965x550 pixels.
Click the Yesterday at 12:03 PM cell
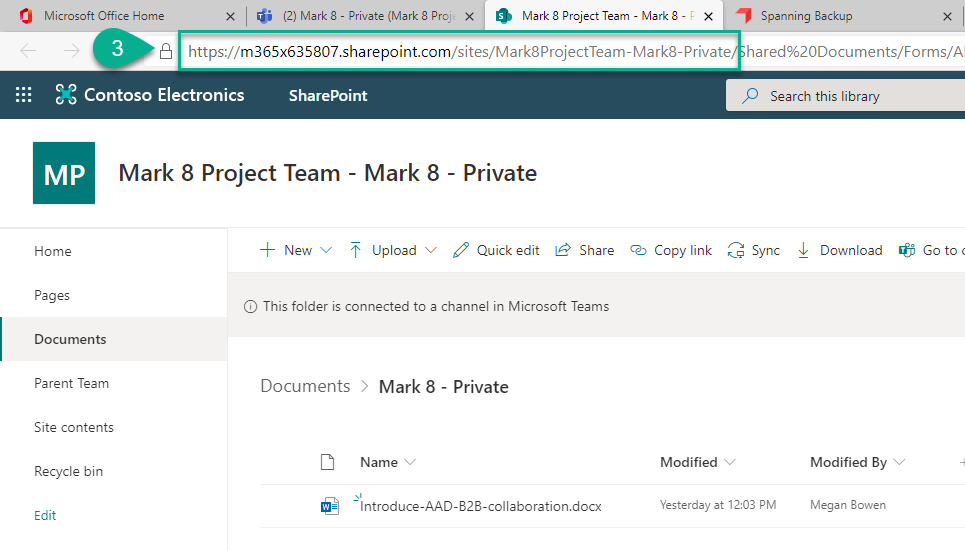point(718,505)
